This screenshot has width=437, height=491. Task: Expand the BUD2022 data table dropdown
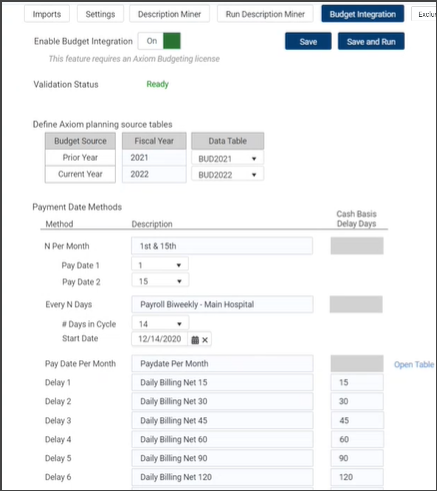tap(227, 174)
